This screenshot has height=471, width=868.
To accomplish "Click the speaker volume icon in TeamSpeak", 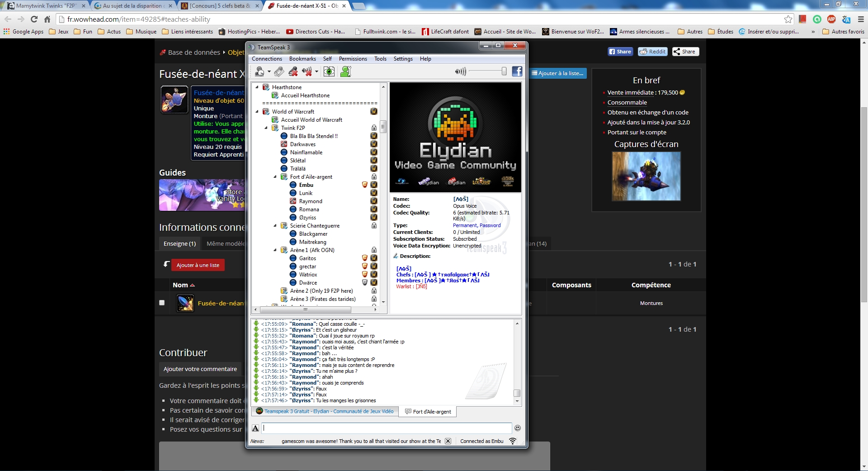I will pyautogui.click(x=460, y=71).
